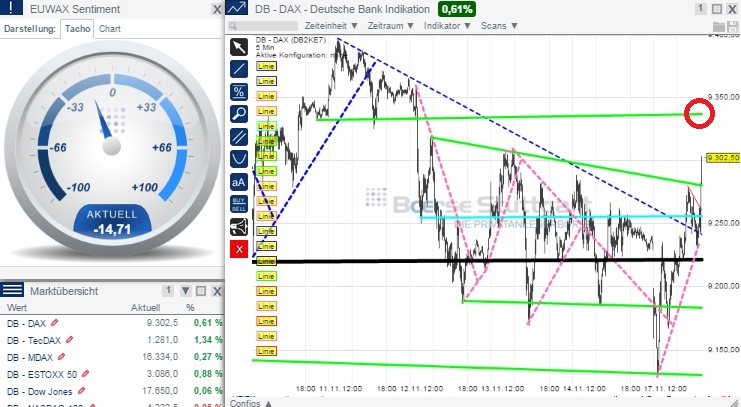Click the green 0,61% change badge
Image resolution: width=741 pixels, height=407 pixels.
coord(457,9)
